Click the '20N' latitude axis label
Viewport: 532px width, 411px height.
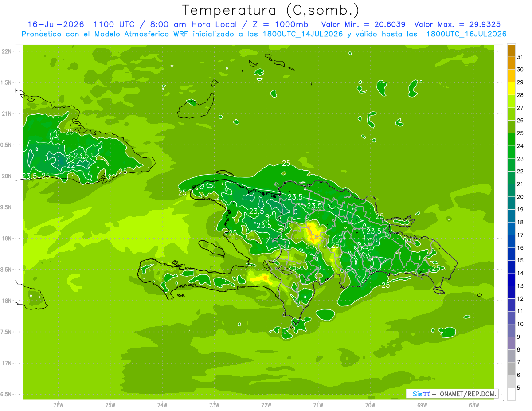click(8, 176)
